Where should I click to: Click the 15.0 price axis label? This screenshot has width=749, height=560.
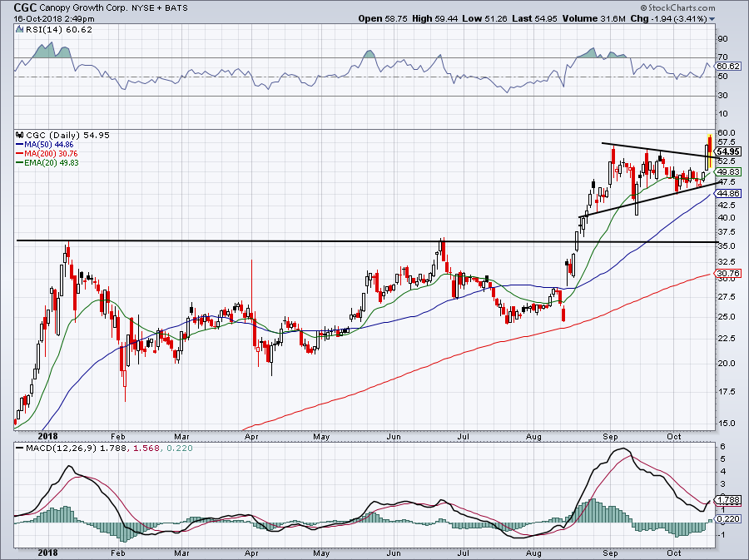(x=726, y=423)
